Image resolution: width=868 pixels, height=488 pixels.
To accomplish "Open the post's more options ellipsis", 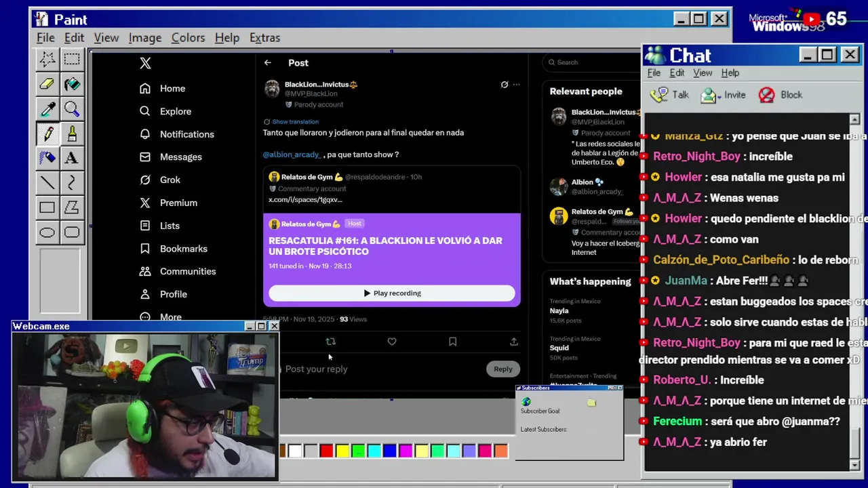I will click(x=516, y=85).
